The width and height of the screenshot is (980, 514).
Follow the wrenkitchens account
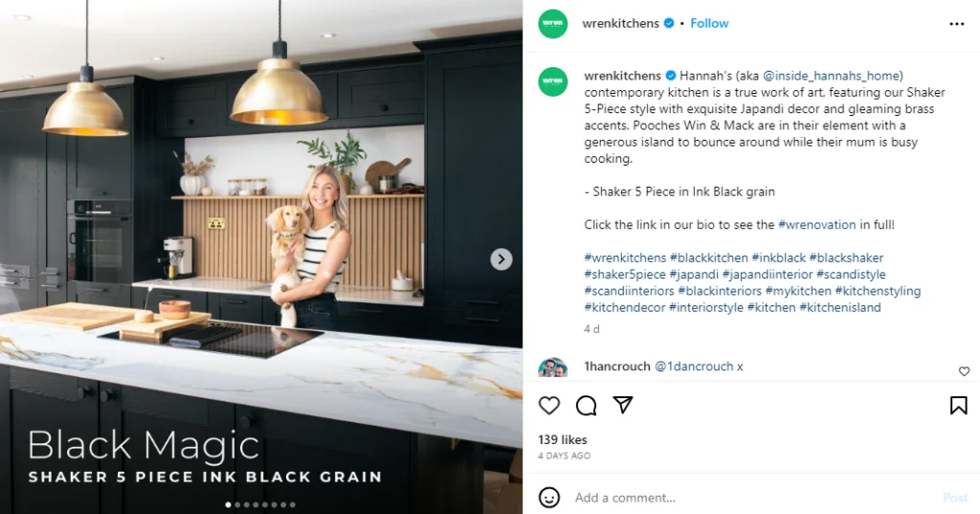[x=709, y=23]
